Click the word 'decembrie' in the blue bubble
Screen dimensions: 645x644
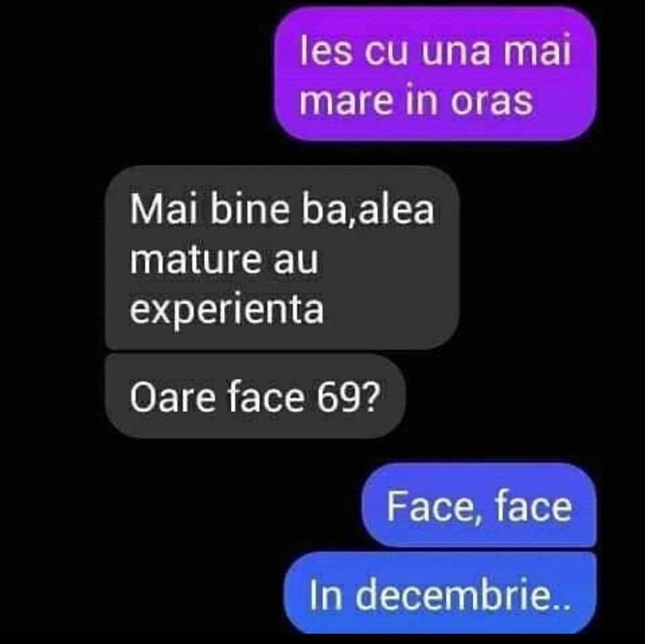pyautogui.click(x=454, y=594)
